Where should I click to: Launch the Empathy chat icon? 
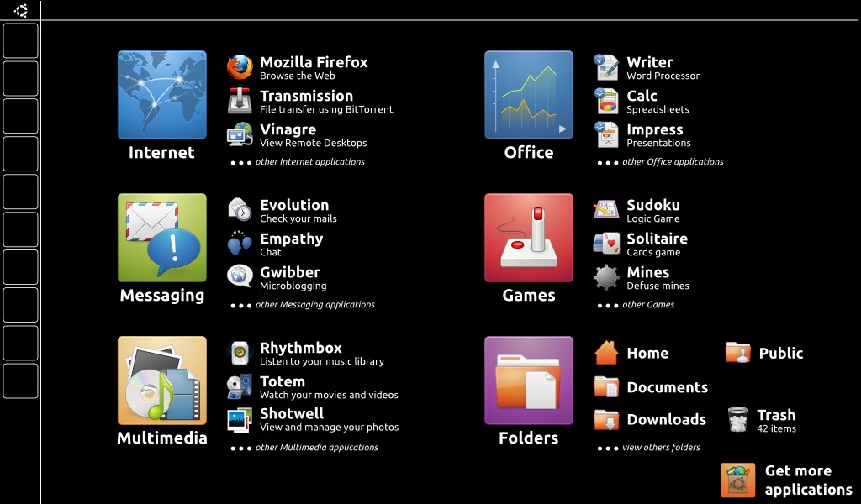coord(240,244)
